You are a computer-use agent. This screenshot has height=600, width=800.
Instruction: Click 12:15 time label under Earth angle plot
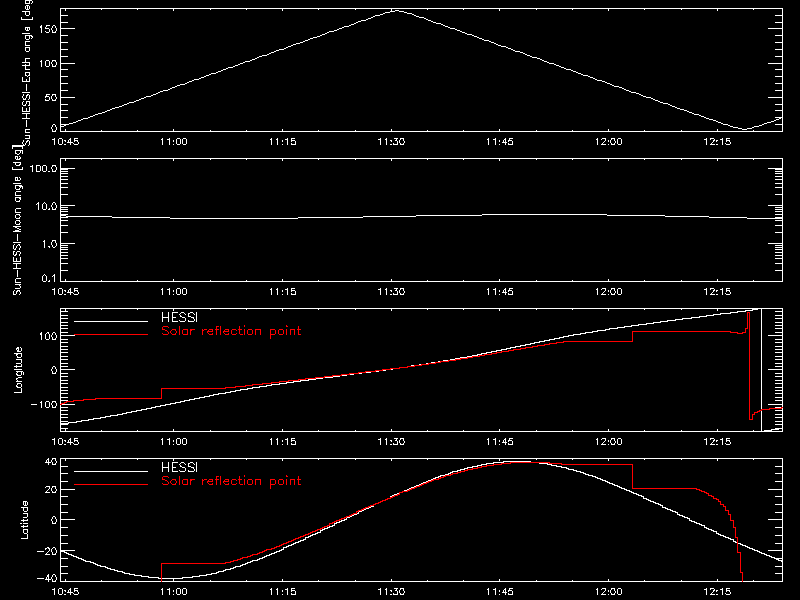coord(717,142)
